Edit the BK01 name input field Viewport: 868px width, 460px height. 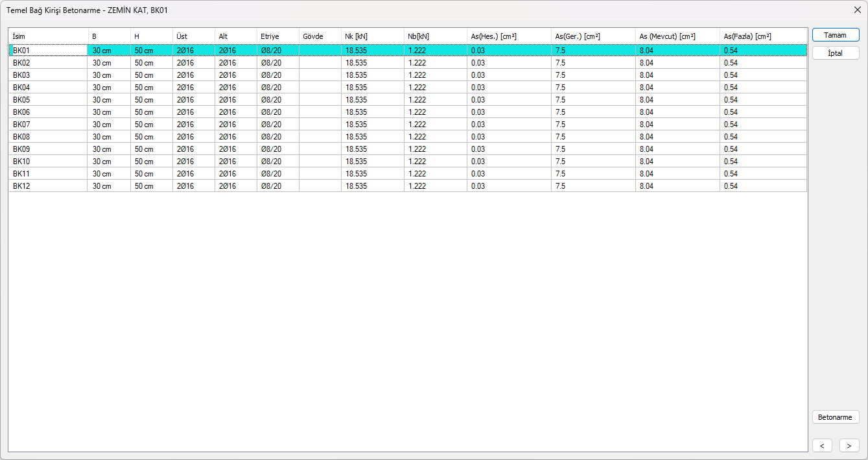(x=48, y=51)
